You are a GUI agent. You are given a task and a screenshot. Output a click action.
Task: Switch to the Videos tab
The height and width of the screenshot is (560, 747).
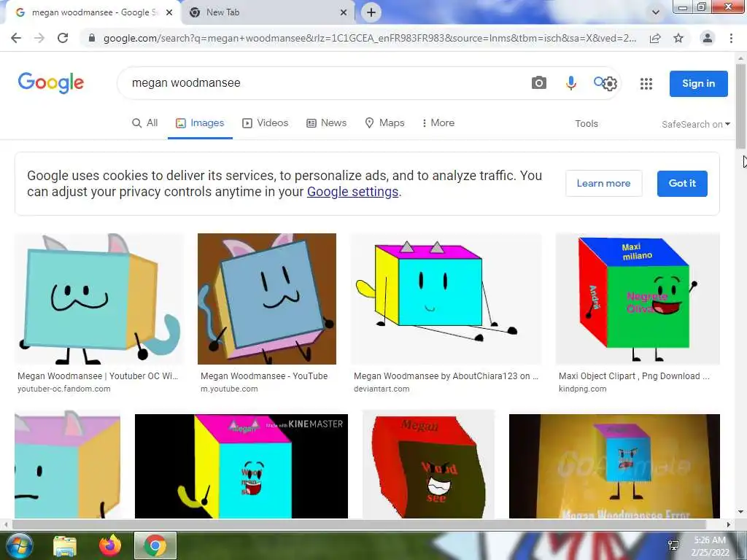(x=266, y=122)
